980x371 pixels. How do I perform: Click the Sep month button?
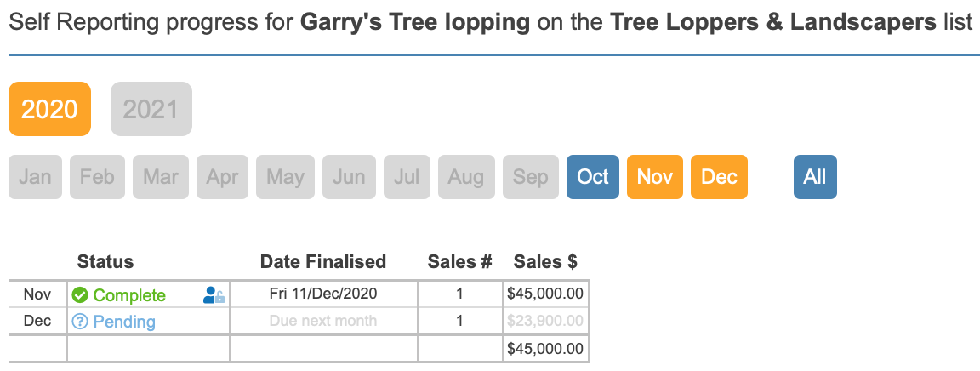coord(531,177)
